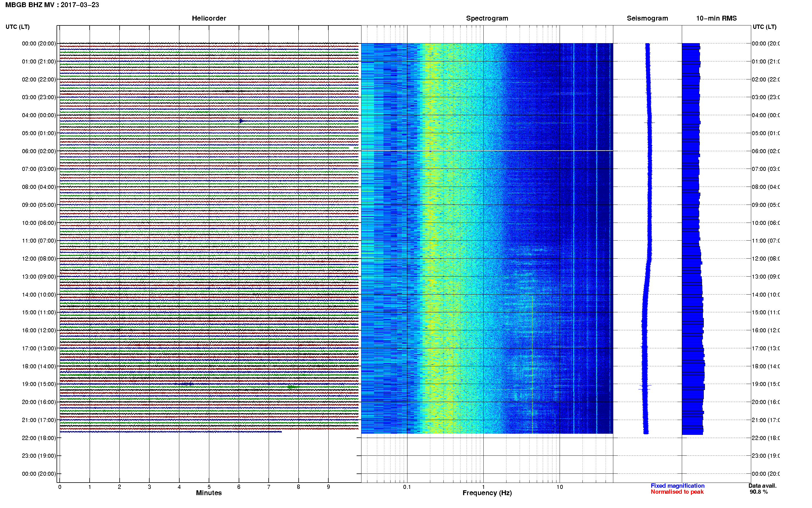Viewport: 812px width, 508px height.
Task: Click the right 'UTC (LT)' axis label
Action: pos(764,27)
